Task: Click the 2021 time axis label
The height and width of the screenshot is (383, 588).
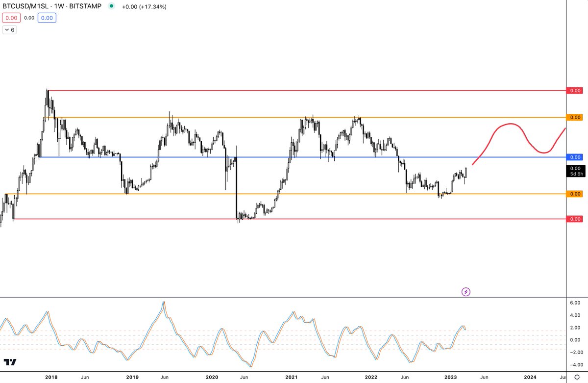Action: (x=292, y=377)
